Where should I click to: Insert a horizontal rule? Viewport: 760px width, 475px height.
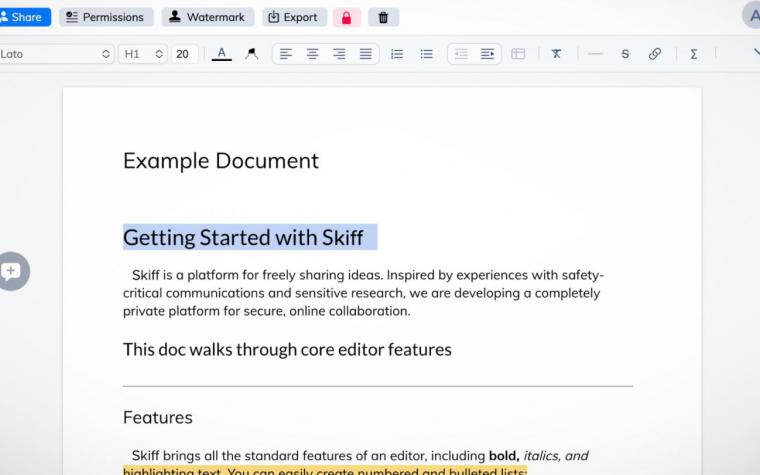595,54
